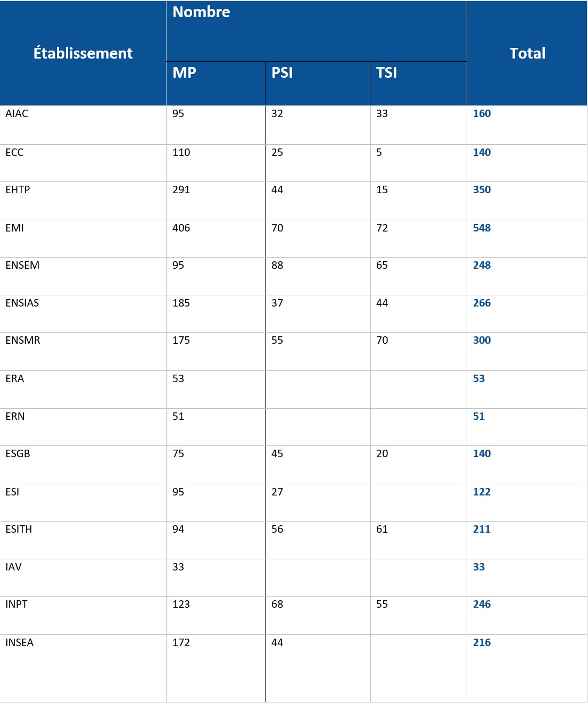Click the EMI MP value 406

pyautogui.click(x=181, y=228)
